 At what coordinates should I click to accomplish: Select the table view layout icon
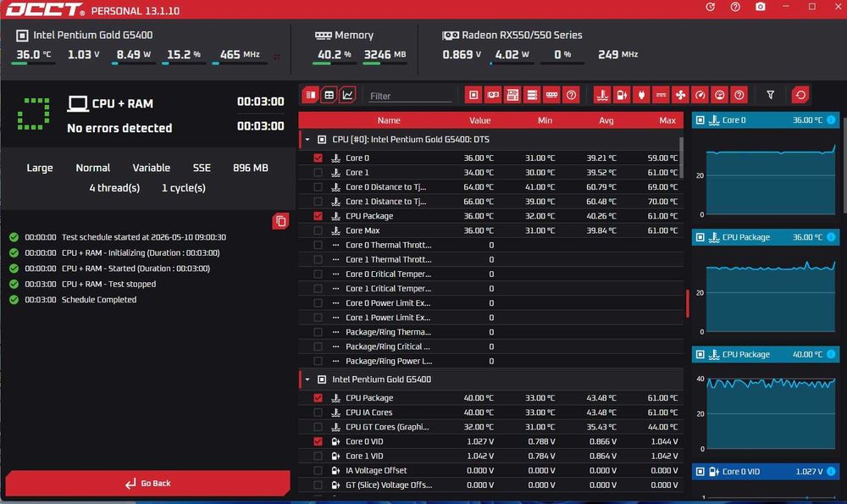coord(329,95)
